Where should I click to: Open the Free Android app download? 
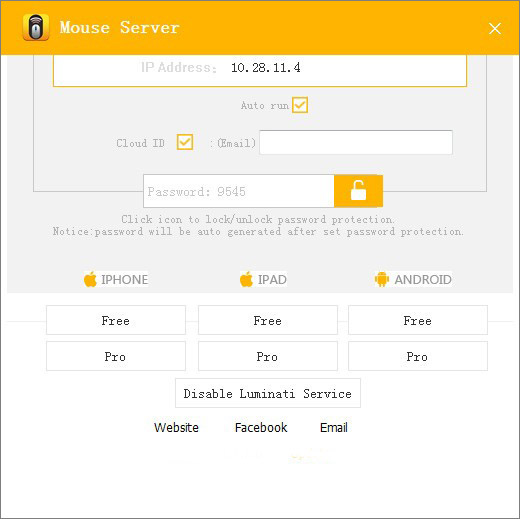418,320
